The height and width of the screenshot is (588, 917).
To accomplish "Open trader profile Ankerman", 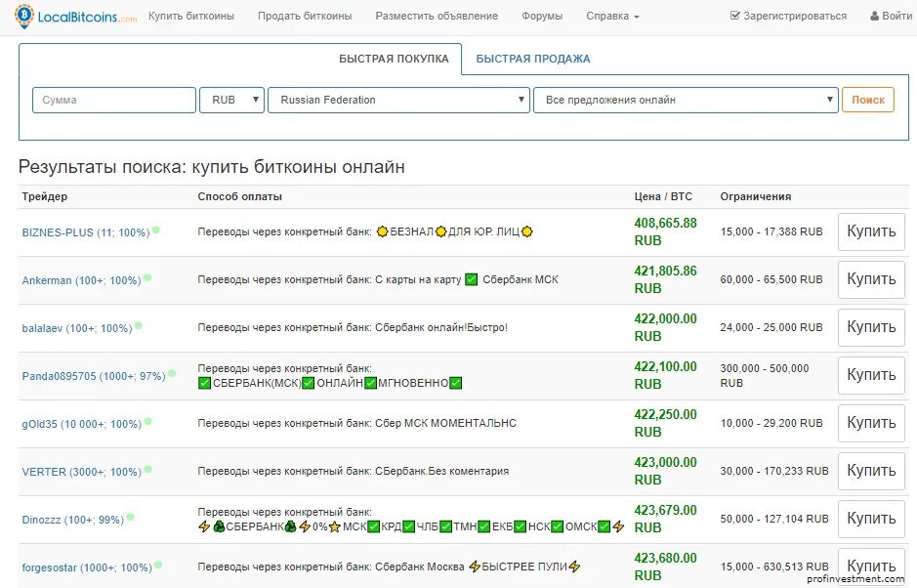I will (x=81, y=281).
